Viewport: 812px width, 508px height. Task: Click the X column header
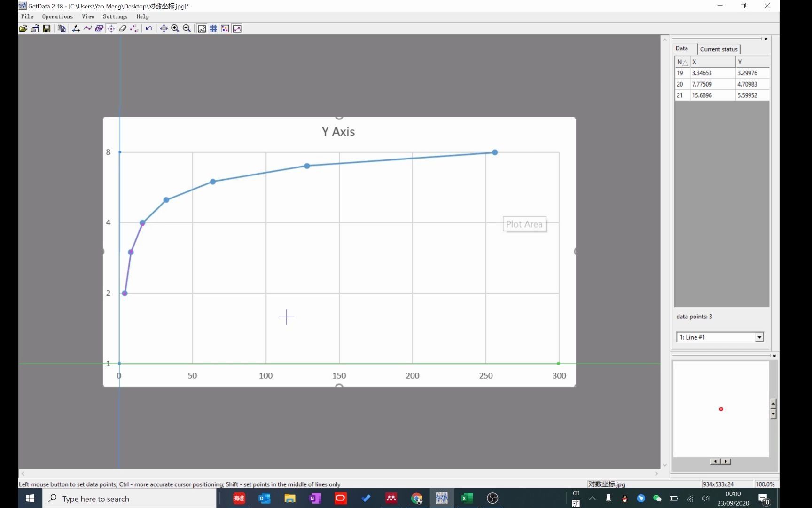[x=712, y=62]
